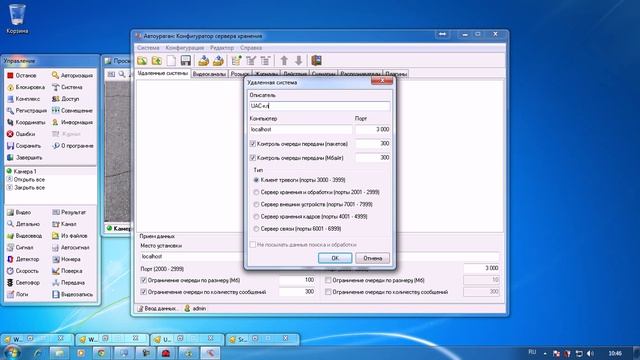The height and width of the screenshot is (360, 640).
Task: Click Ошибки in the Управление panel
Action: (x=21, y=134)
